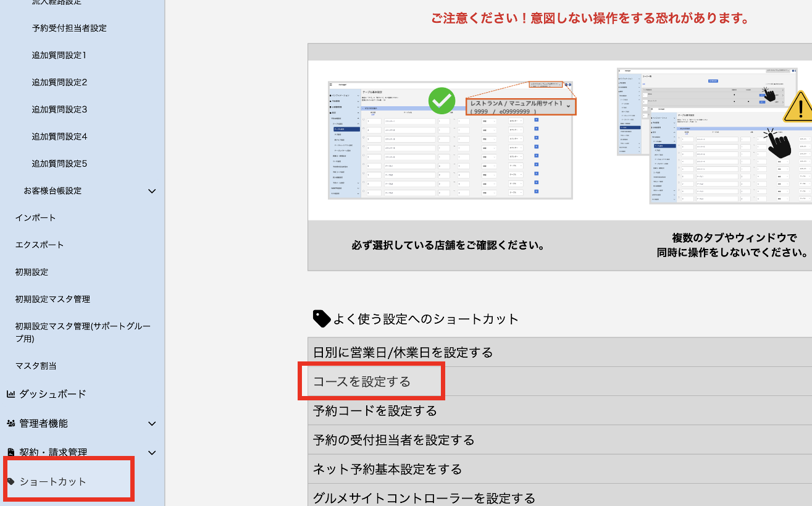Open 初期設定 in the sidebar
Image resolution: width=812 pixels, height=506 pixels.
(31, 272)
